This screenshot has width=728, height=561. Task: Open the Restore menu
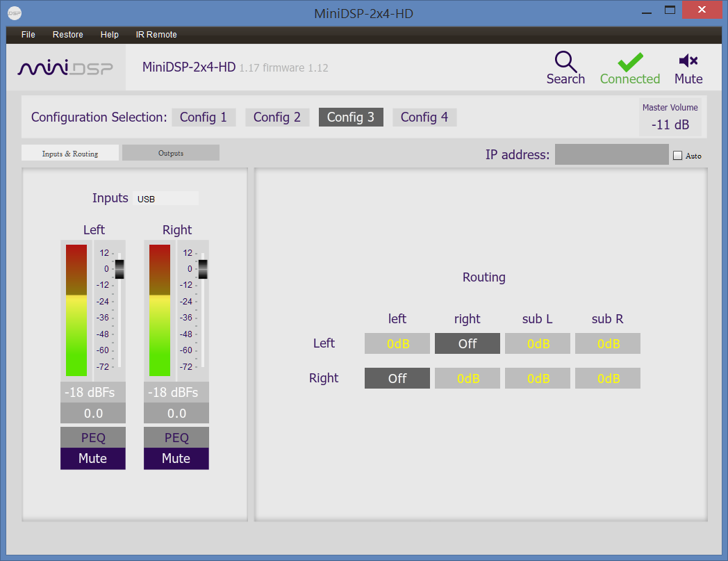click(x=68, y=34)
